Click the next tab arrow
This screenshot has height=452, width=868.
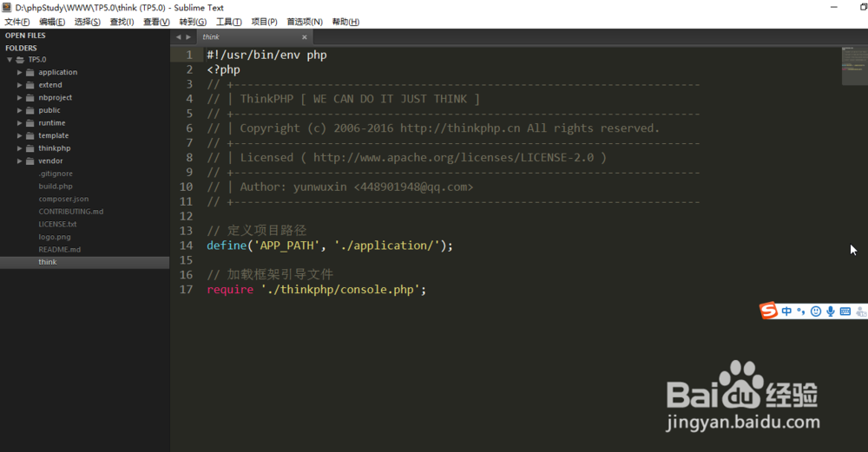188,37
